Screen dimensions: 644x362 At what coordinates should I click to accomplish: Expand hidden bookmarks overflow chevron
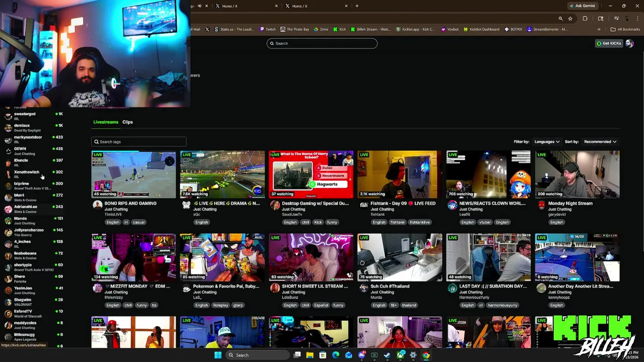pos(599,29)
